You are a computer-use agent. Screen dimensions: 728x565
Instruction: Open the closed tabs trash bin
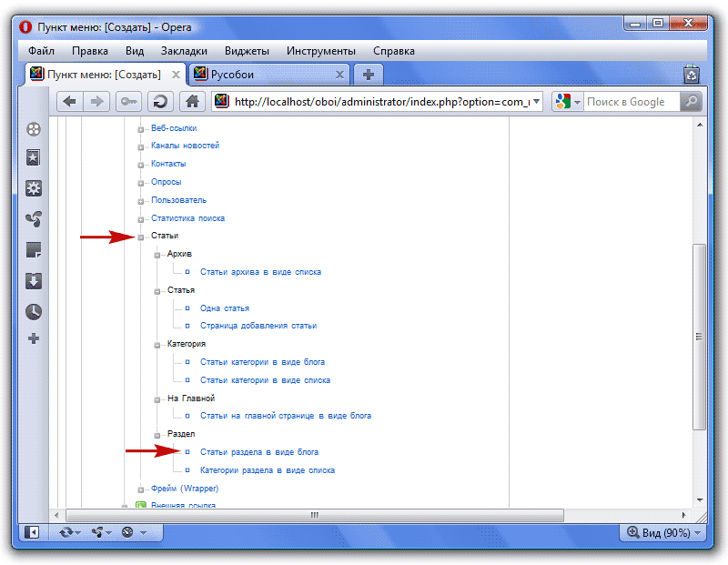pos(692,75)
